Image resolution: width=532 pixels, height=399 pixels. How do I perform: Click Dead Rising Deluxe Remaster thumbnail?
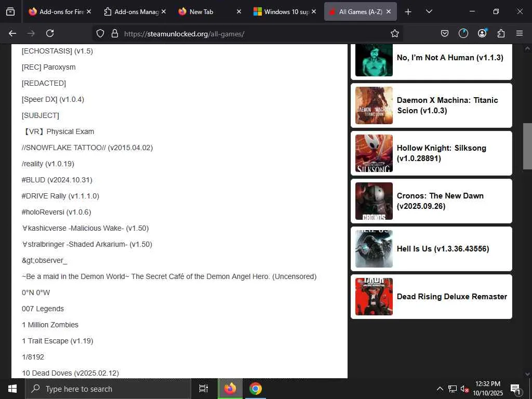pos(374,297)
